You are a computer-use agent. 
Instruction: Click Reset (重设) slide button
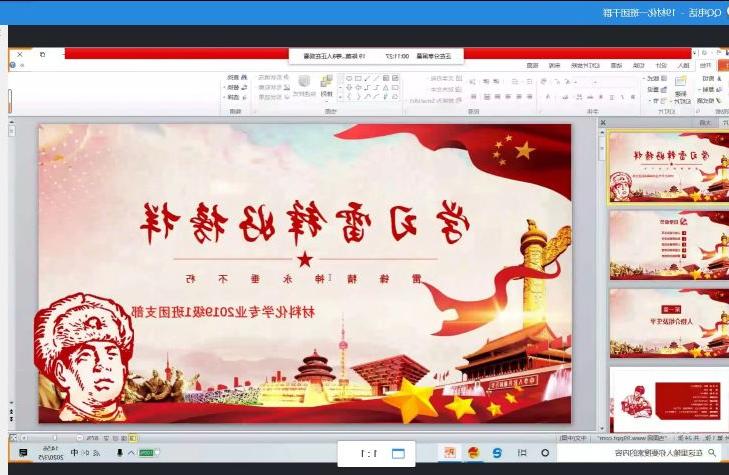[x=657, y=89]
